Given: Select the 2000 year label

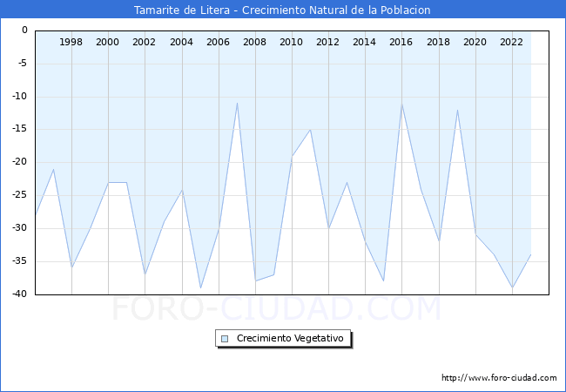Looking at the screenshot, I should [108, 42].
